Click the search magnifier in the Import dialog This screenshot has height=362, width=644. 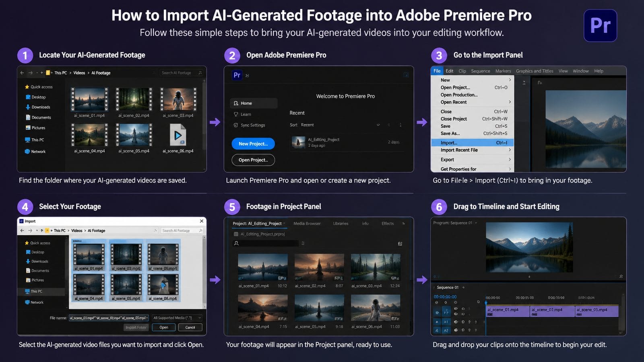[200, 230]
